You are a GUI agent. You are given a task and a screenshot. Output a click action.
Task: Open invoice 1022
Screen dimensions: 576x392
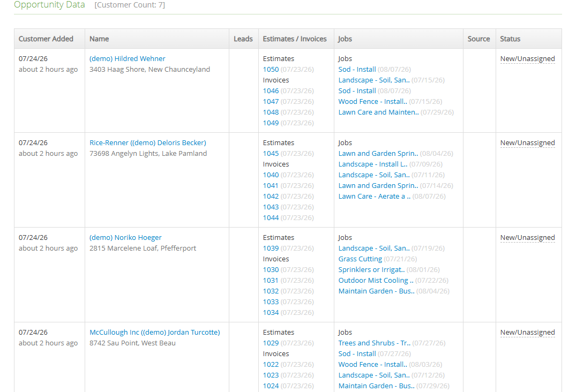tap(271, 365)
